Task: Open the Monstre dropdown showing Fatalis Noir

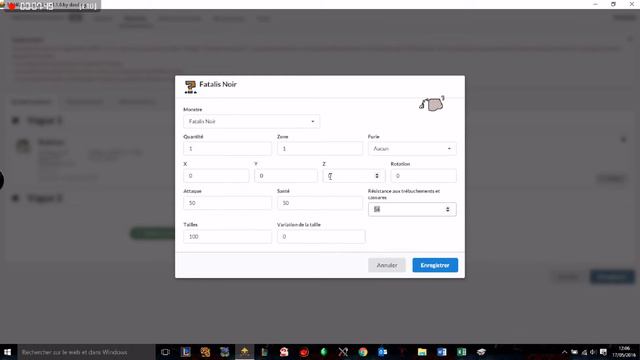Action: [x=251, y=122]
